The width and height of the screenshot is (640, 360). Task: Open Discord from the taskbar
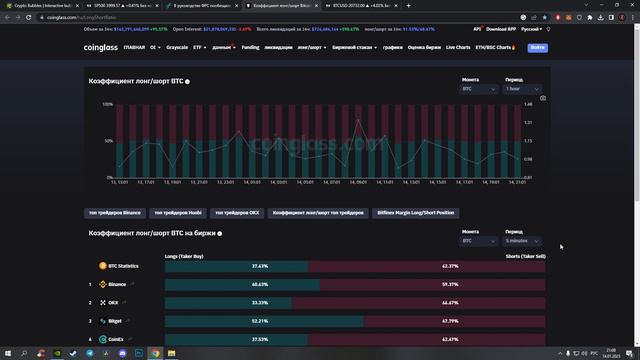coord(122,353)
